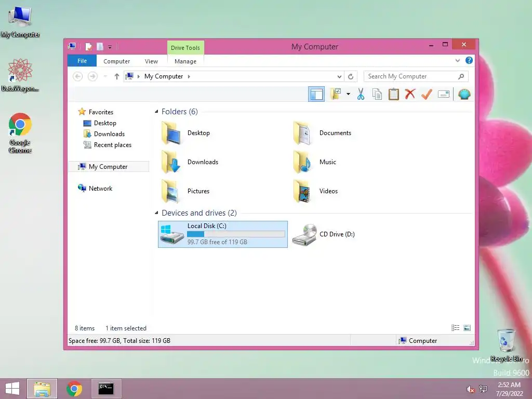Click the Refresh button in address bar
The width and height of the screenshot is (532, 399).
[x=351, y=76]
